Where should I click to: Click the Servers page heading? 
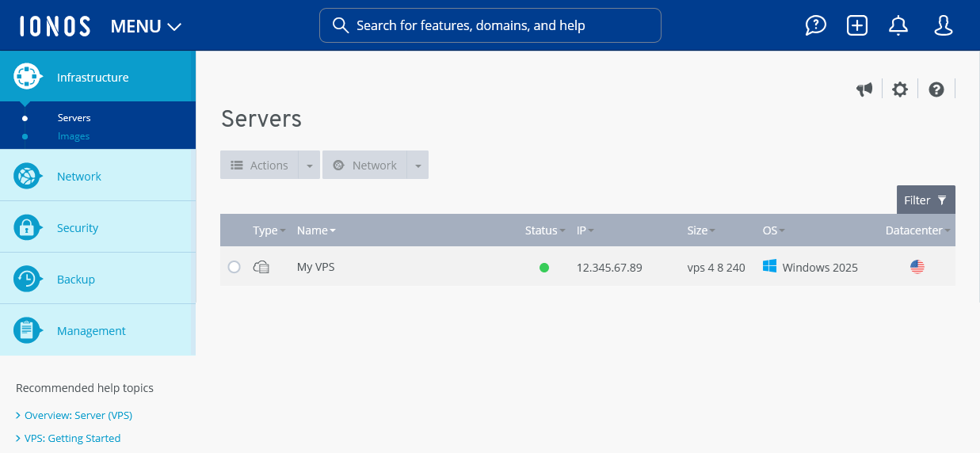(x=261, y=118)
